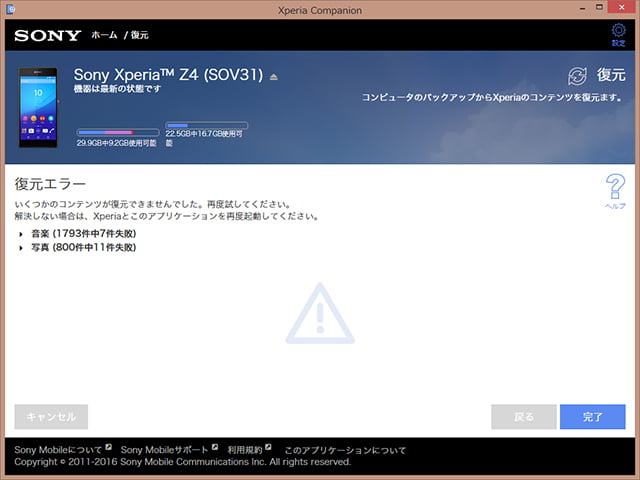Expand 写真 (800件中11件失敗) list

point(21,247)
